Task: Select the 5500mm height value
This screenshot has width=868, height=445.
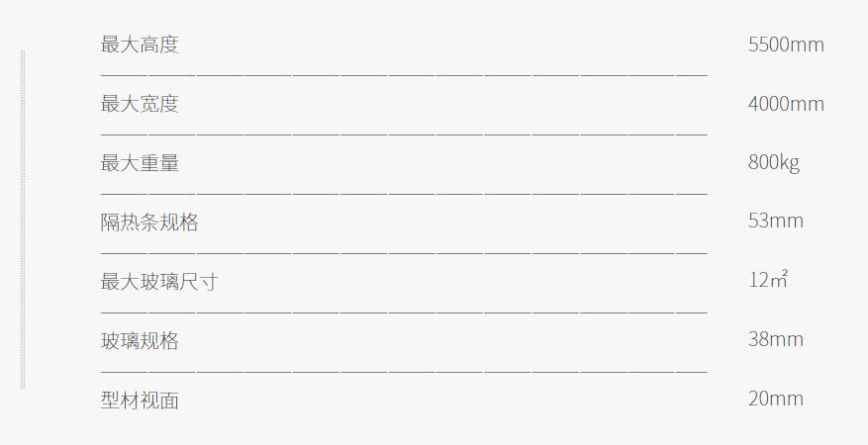Action: click(x=786, y=44)
